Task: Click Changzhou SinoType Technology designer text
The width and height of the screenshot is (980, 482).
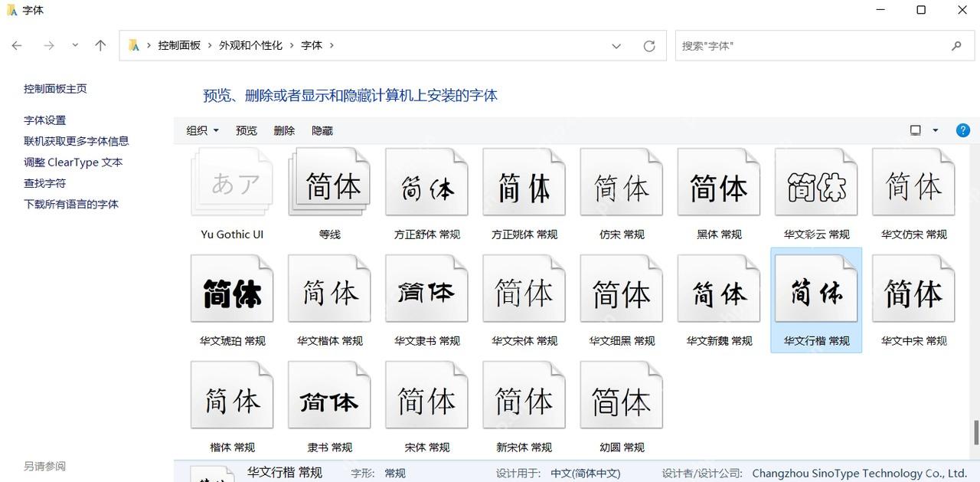Action: (860, 474)
